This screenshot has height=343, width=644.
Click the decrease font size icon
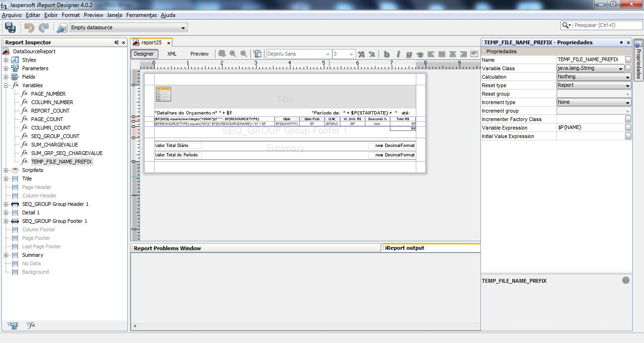(372, 54)
